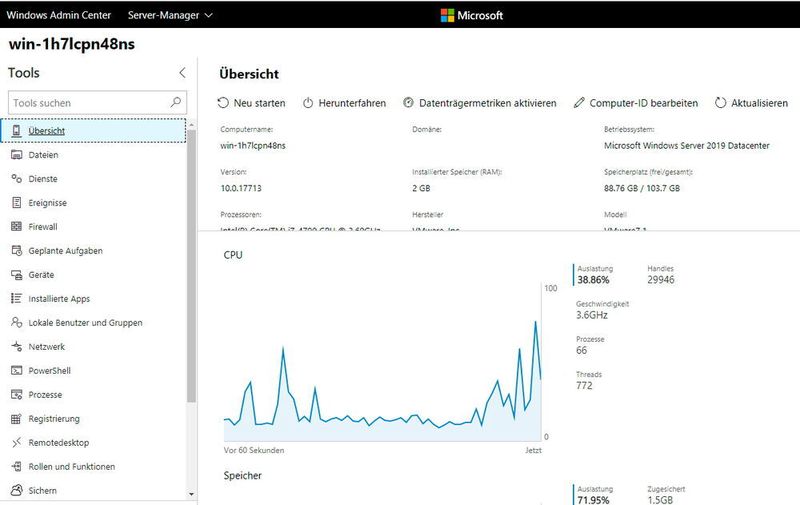The image size is (800, 505).
Task: Click the Dienste gears icon
Action: pyautogui.click(x=16, y=179)
